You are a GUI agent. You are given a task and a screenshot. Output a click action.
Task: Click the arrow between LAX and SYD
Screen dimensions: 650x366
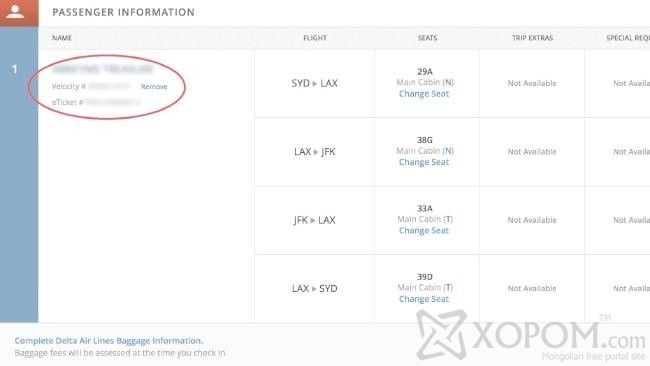(x=314, y=289)
